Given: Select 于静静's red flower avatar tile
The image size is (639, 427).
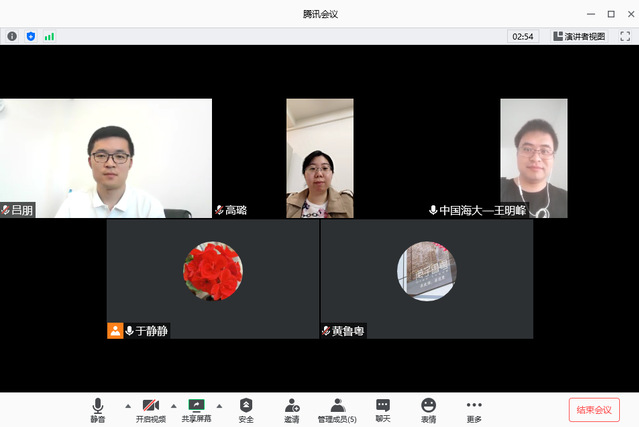Looking at the screenshot, I should (212, 272).
